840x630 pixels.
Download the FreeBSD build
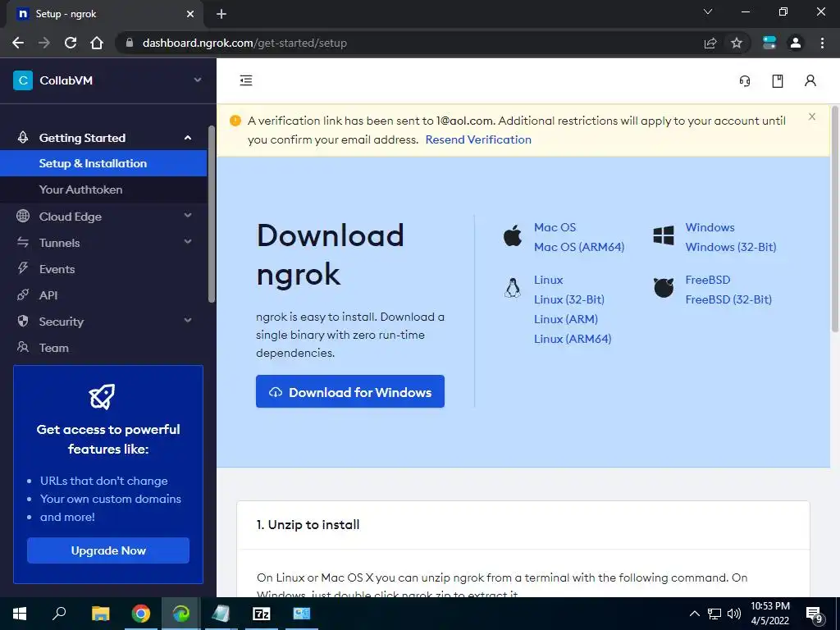[x=708, y=280]
